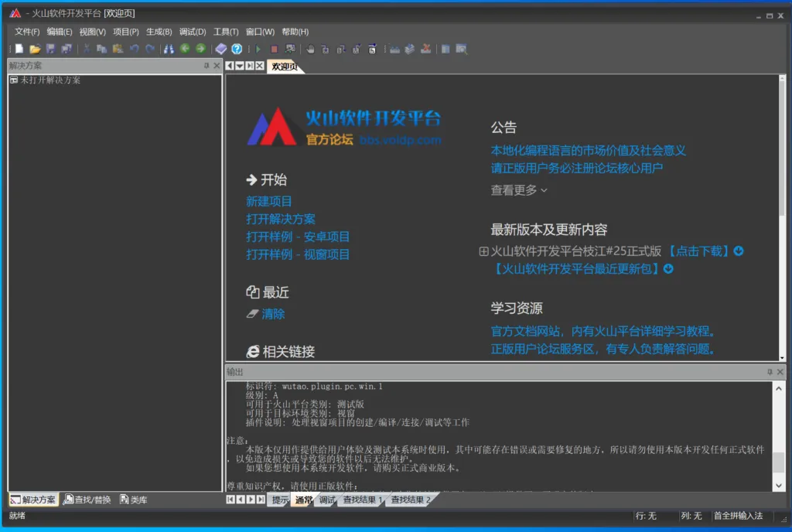The height and width of the screenshot is (532, 792).
Task: Click the green run play icon
Action: [258, 49]
